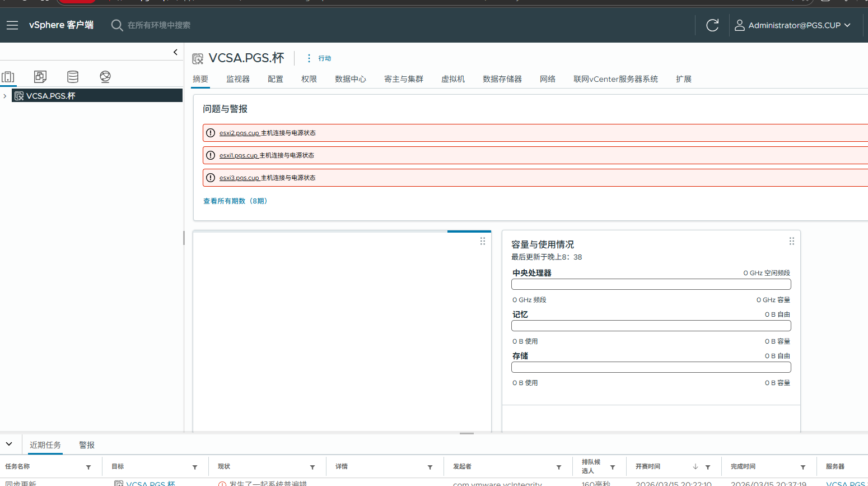Image resolution: width=868 pixels, height=486 pixels.
Task: Click the warning icon for esxi1.pgs.cup alert
Action: tap(211, 155)
